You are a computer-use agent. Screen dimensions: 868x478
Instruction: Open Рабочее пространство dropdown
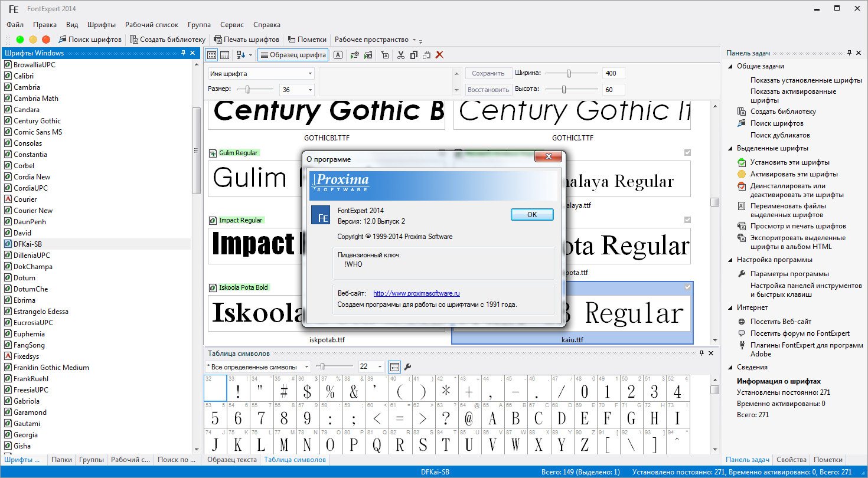click(x=376, y=40)
